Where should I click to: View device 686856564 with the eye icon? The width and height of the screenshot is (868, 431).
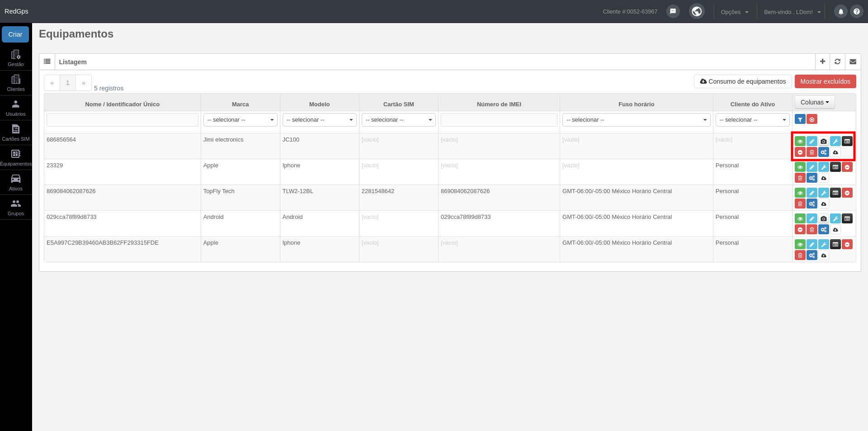[x=800, y=142]
